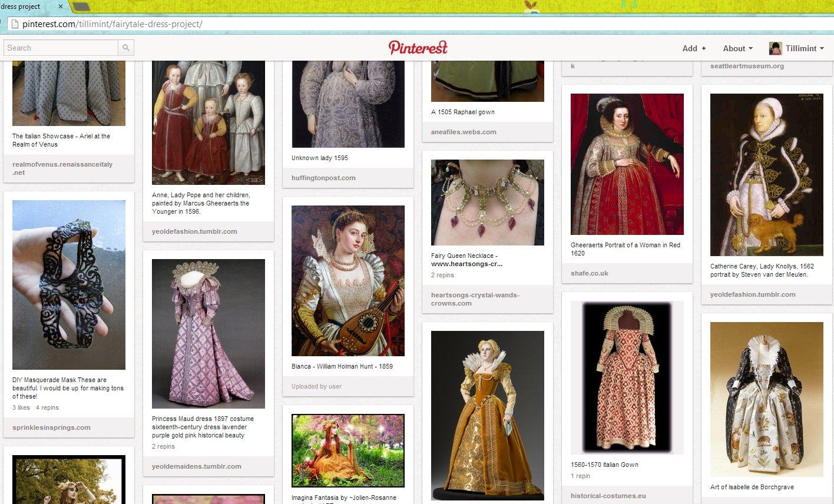Open the Add menu
The height and width of the screenshot is (504, 834).
[x=694, y=48]
